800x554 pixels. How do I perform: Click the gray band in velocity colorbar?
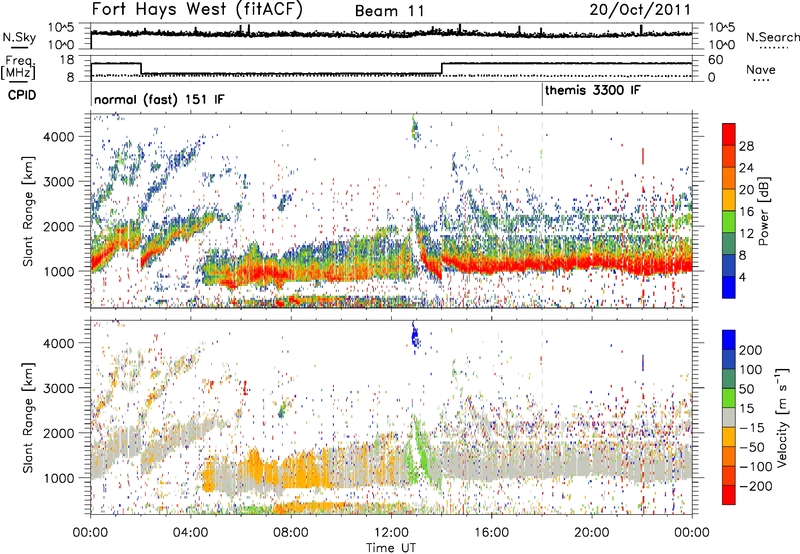(729, 418)
